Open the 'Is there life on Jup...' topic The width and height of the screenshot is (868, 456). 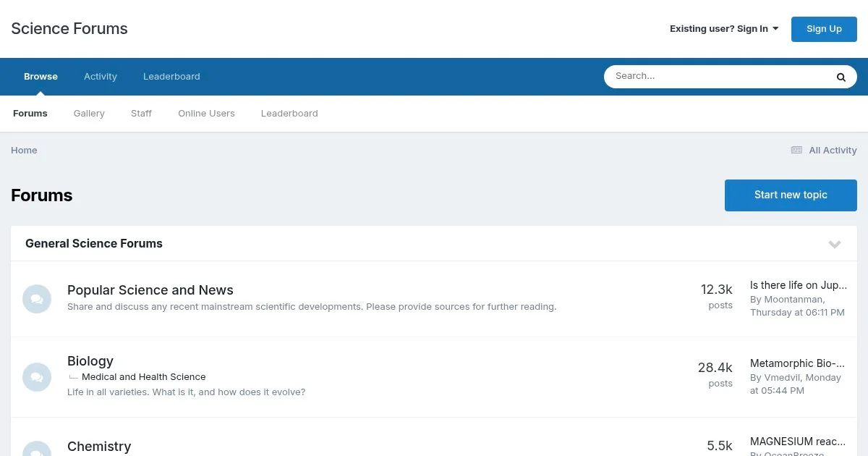(799, 285)
